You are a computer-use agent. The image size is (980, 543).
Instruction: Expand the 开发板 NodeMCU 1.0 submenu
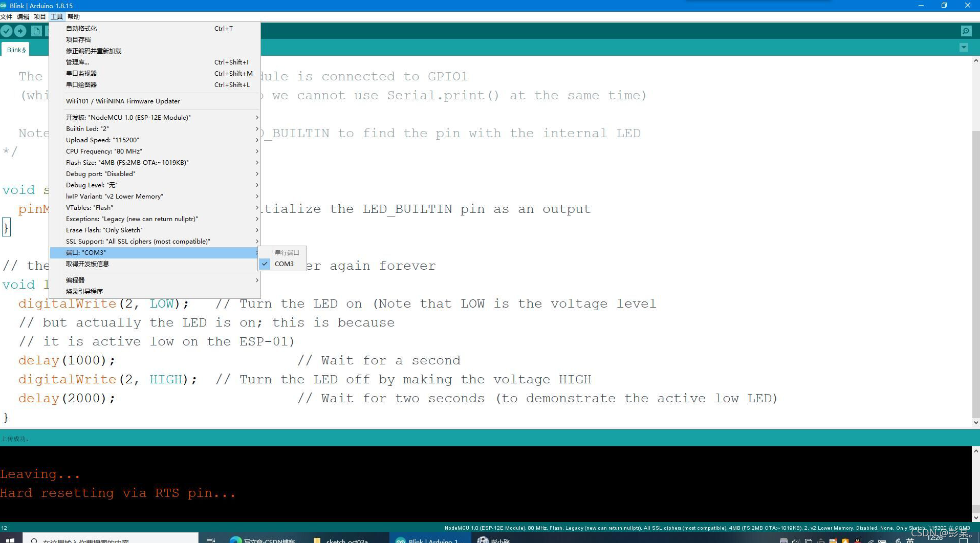[x=155, y=118]
